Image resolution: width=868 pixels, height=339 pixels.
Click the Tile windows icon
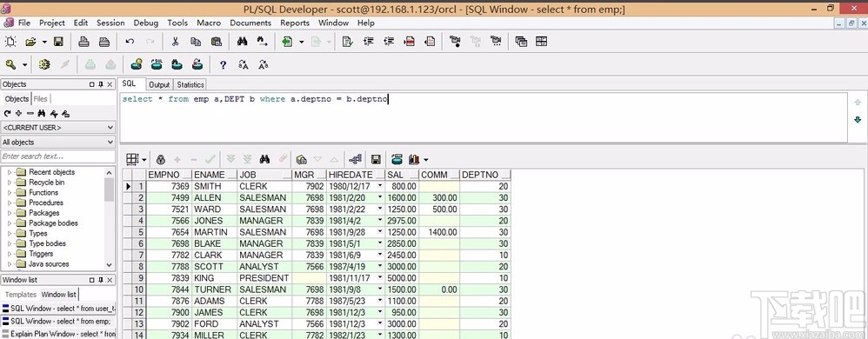[541, 42]
